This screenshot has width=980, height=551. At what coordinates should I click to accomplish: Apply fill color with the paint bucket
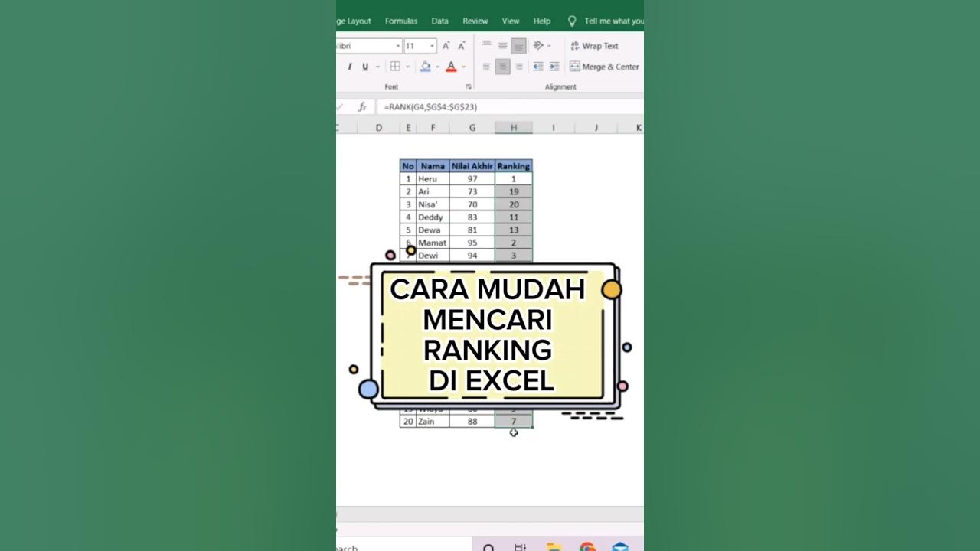pyautogui.click(x=425, y=67)
